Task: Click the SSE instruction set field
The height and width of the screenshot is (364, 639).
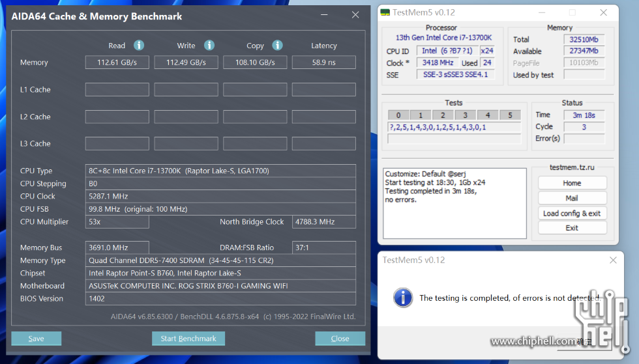Action: pyautogui.click(x=456, y=74)
